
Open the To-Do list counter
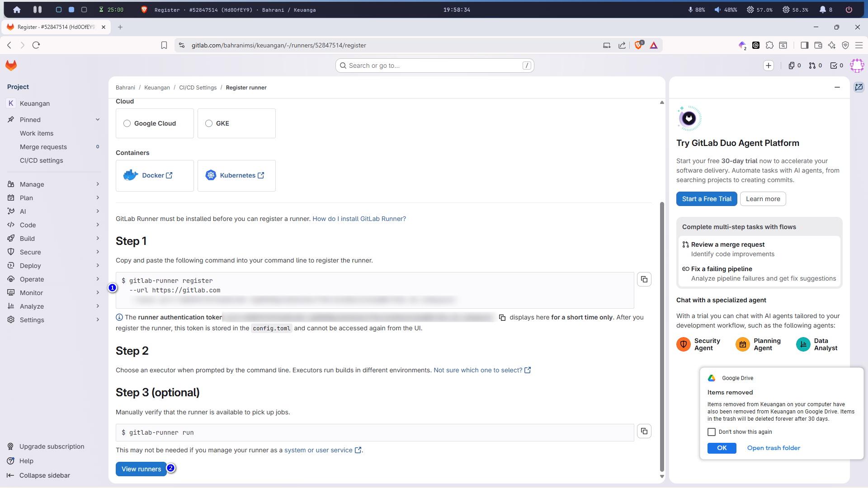[x=837, y=66]
